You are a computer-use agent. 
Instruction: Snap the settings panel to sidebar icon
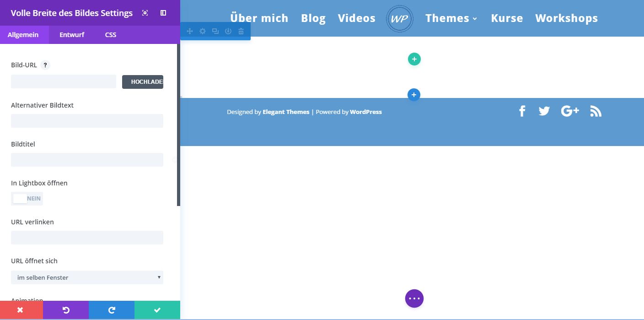tap(163, 13)
